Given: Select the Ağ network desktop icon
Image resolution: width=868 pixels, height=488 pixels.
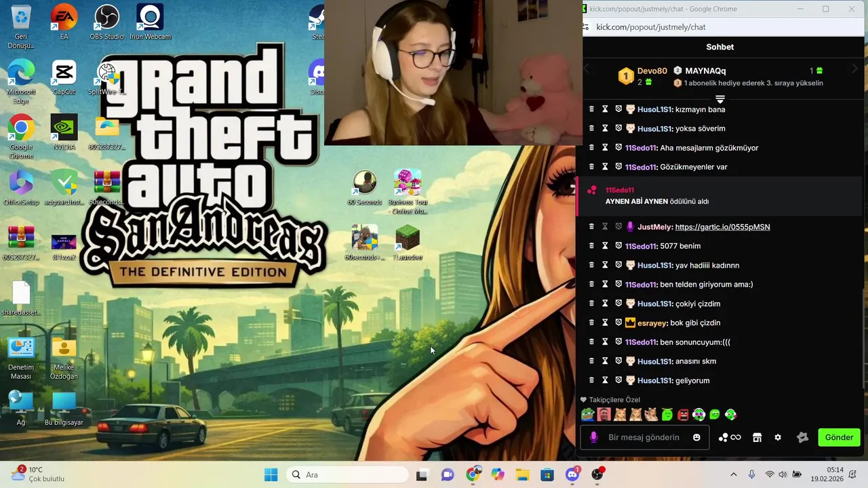Looking at the screenshot, I should pos(21,409).
